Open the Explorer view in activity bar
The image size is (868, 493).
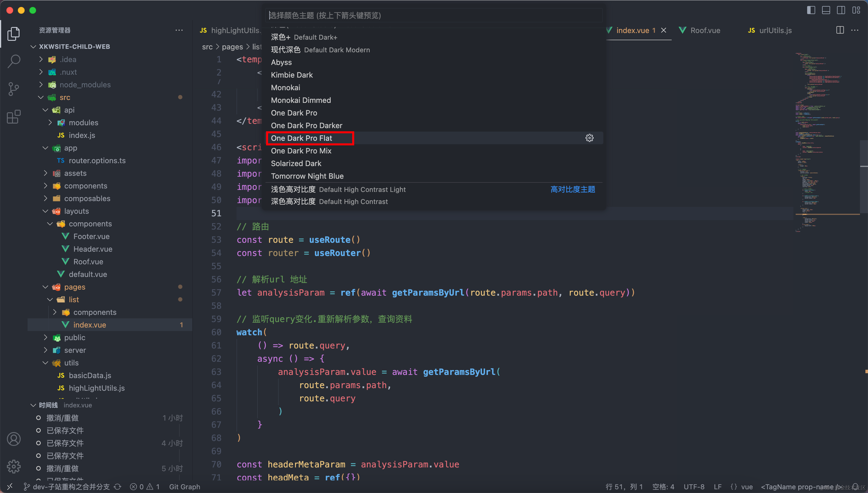[13, 34]
